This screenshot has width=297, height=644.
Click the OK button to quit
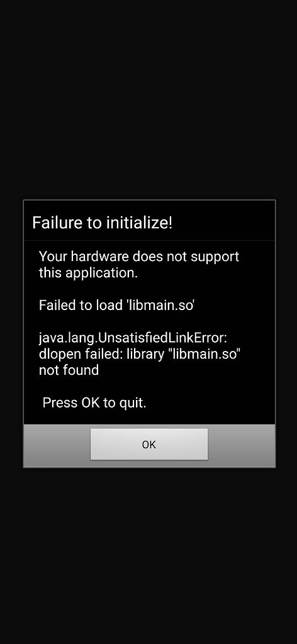pos(149,445)
